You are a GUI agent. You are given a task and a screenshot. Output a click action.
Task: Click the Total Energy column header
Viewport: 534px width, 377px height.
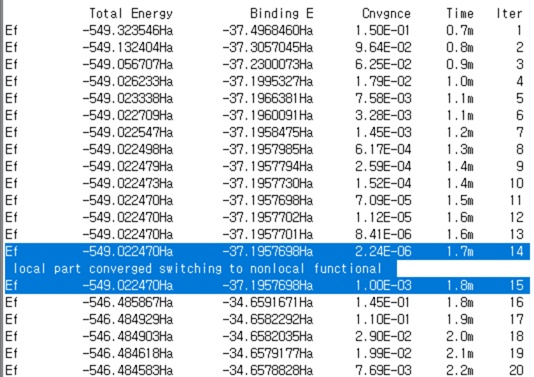pyautogui.click(x=131, y=14)
